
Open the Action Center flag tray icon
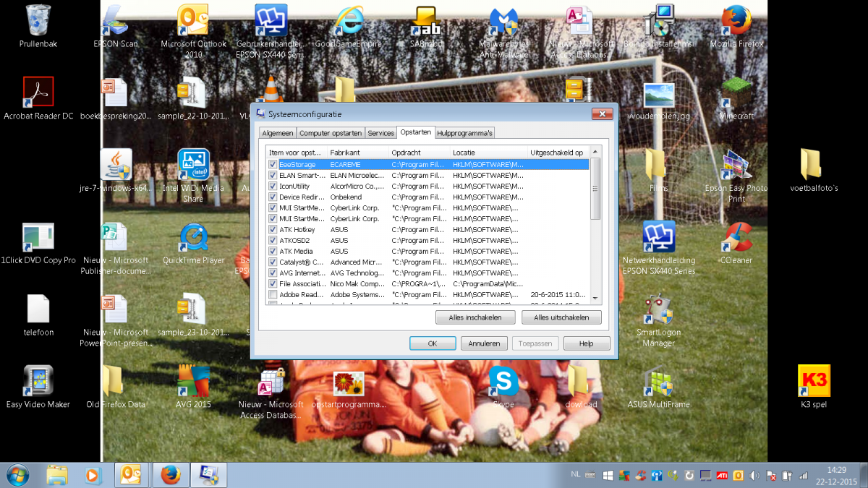[771, 476]
